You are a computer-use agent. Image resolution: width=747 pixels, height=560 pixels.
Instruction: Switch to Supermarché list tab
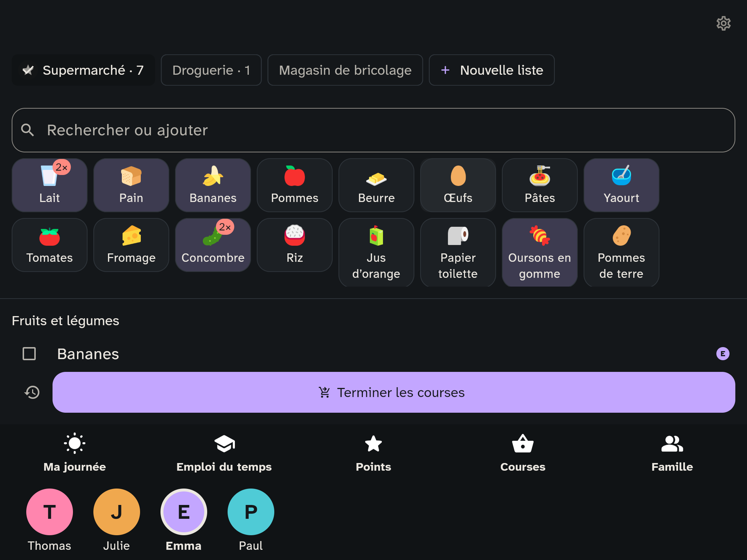(84, 70)
